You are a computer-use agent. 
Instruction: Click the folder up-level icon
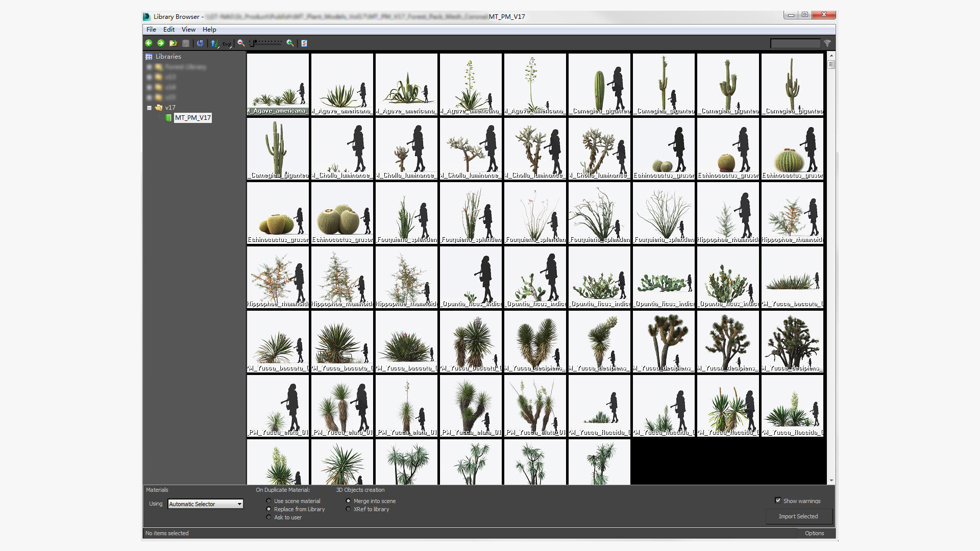coord(173,43)
